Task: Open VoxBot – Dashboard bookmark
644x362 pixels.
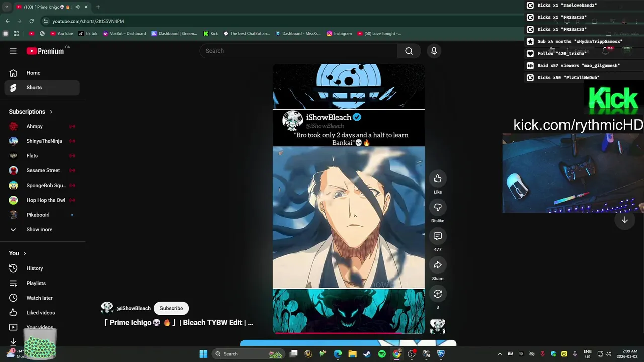Action: pos(124,34)
